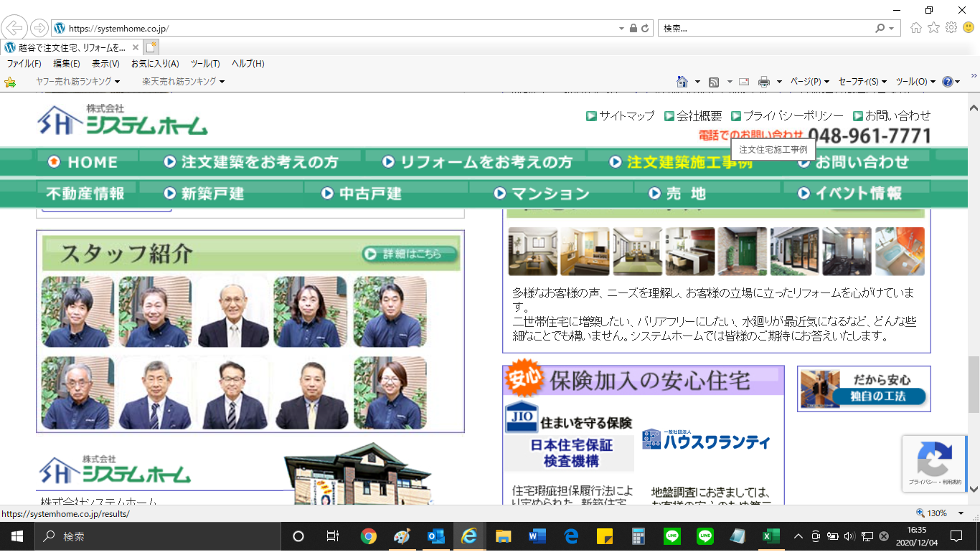This screenshot has width=980, height=552.
Task: Expand the ページ(P) dropdown menu
Action: click(x=810, y=82)
